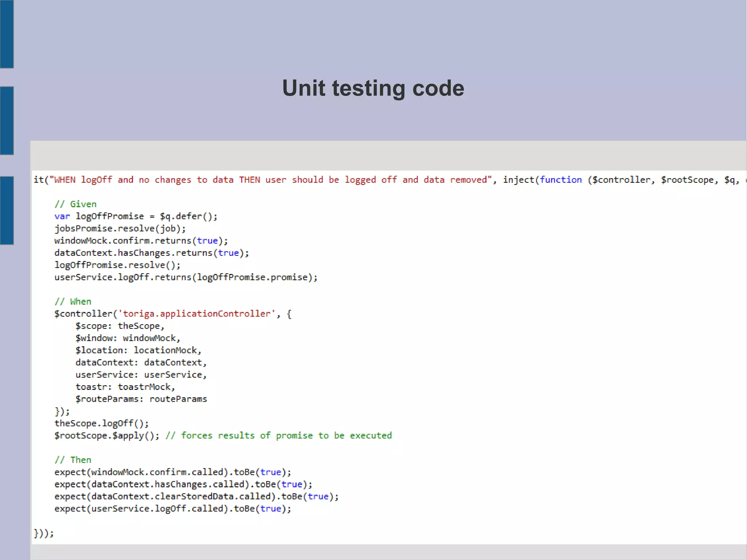Click the 'expect(windowMock.confirm.called).toBe(true);' line

coord(173,472)
